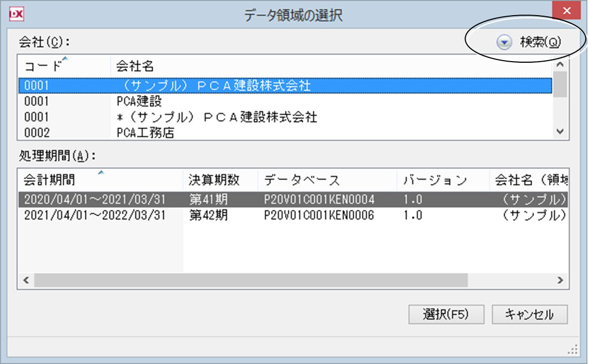Sort company list by 会社名 column header
The width and height of the screenshot is (589, 364).
click(332, 66)
